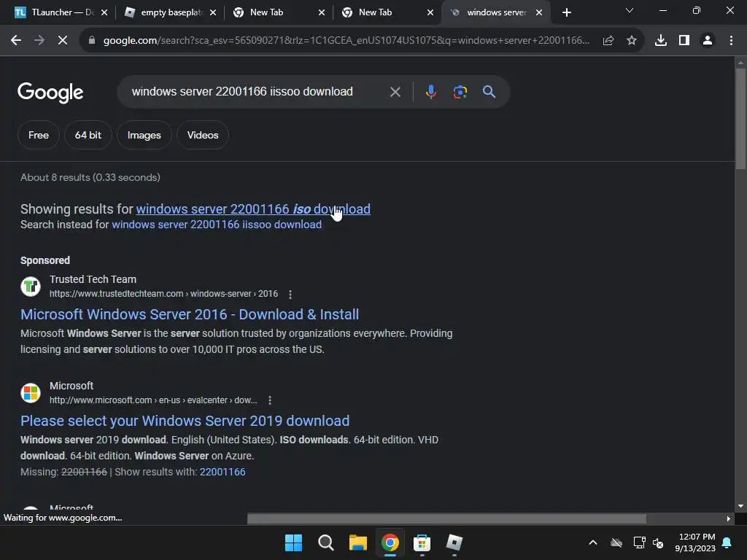Search instead for iissoo download link
Image resolution: width=747 pixels, height=560 pixels.
pyautogui.click(x=217, y=225)
